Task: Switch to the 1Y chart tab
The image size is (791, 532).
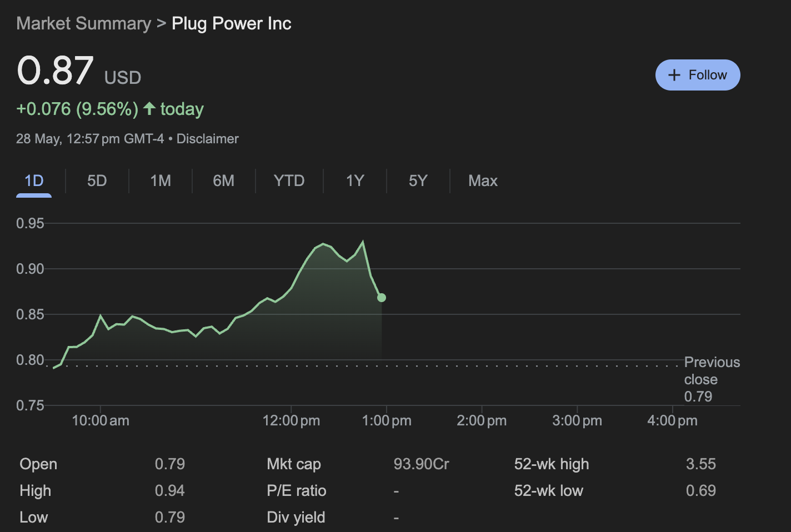Action: point(355,180)
